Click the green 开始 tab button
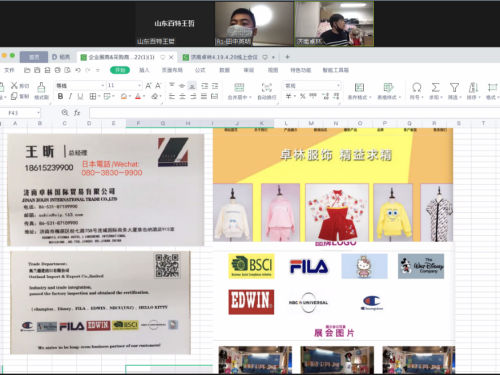This screenshot has height=375, width=500. [x=120, y=70]
